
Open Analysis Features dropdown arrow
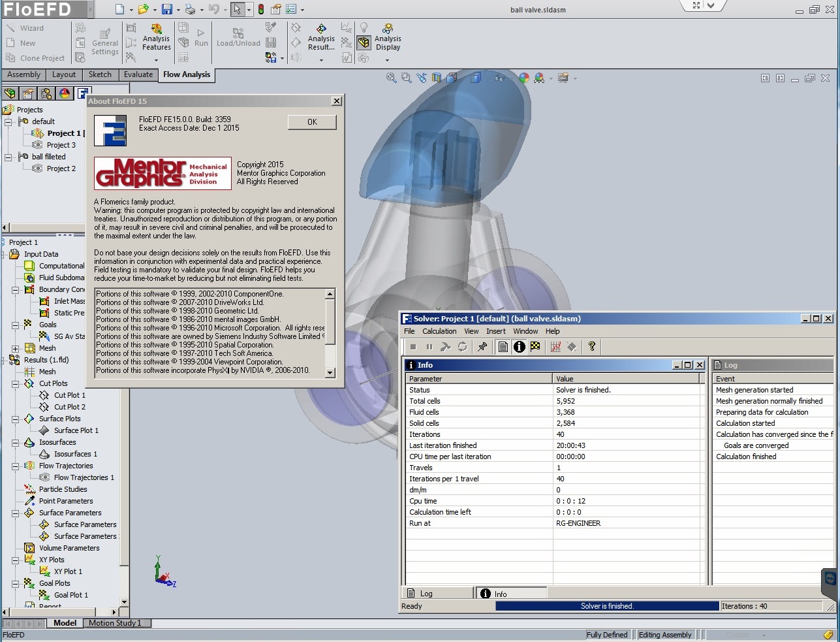coord(156,59)
